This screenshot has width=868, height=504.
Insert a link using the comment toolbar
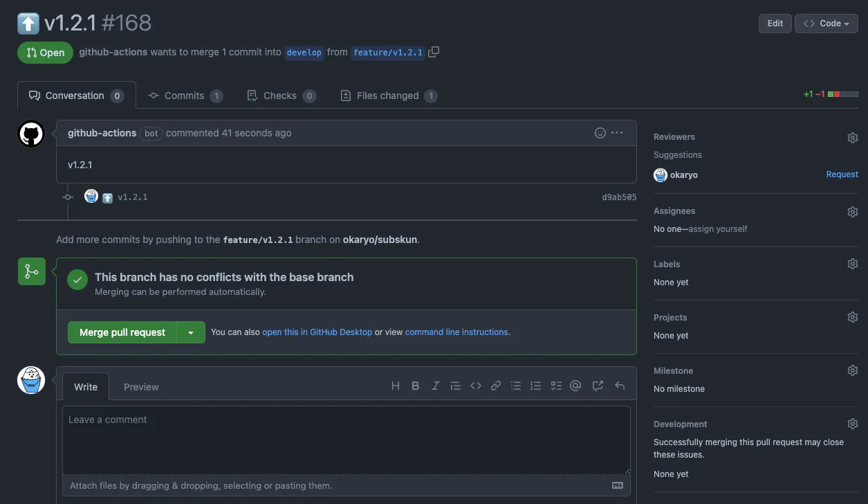coord(496,386)
